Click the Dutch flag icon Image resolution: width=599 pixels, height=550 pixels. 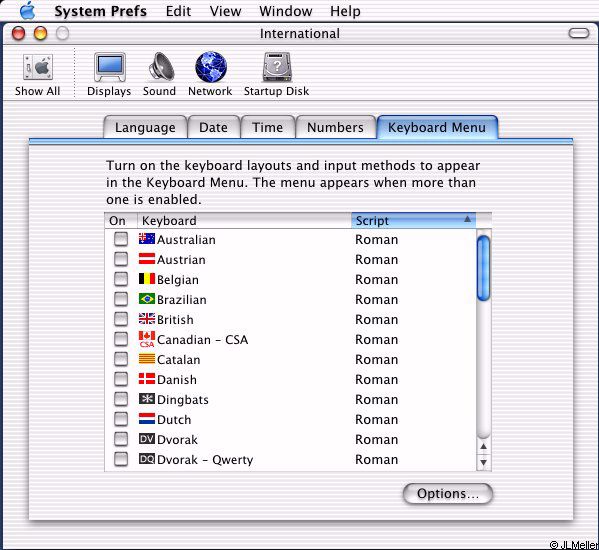tap(147, 419)
